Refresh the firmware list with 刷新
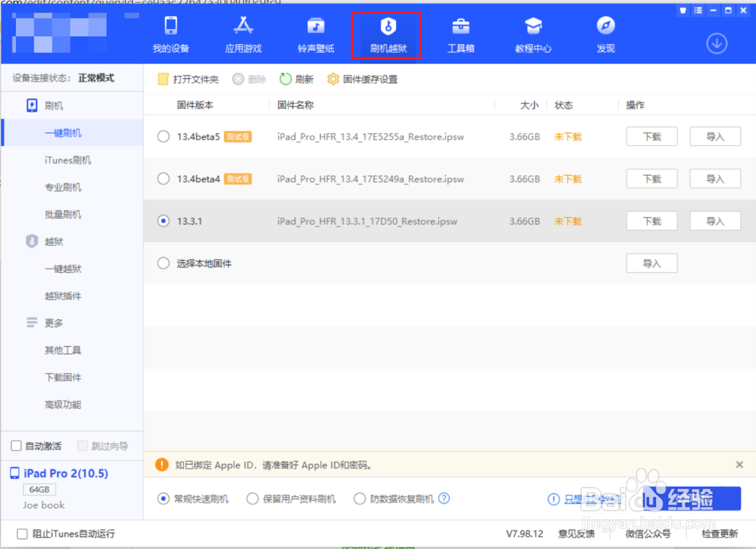 296,79
